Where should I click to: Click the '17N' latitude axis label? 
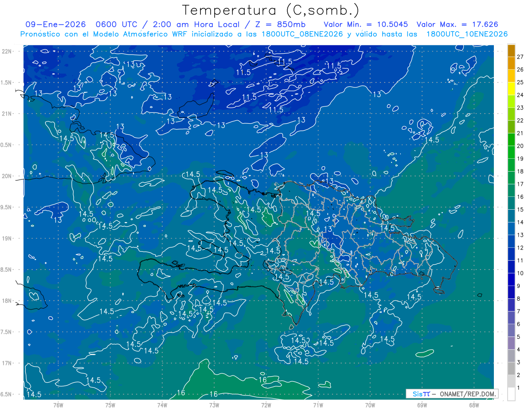point(7,363)
